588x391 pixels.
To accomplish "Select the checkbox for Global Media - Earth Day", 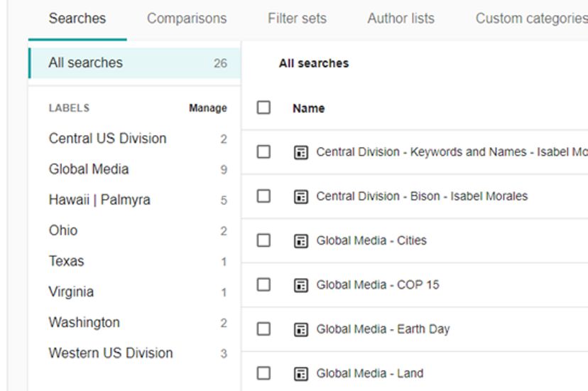I will tap(264, 328).
